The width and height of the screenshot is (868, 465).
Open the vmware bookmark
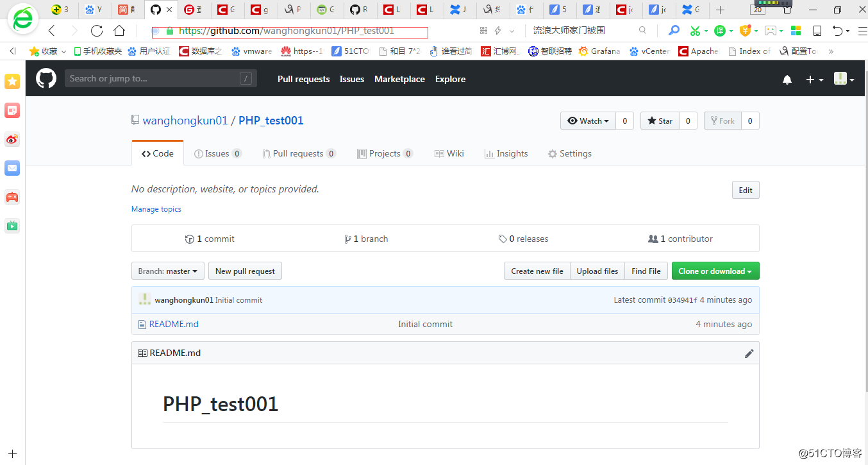(252, 51)
